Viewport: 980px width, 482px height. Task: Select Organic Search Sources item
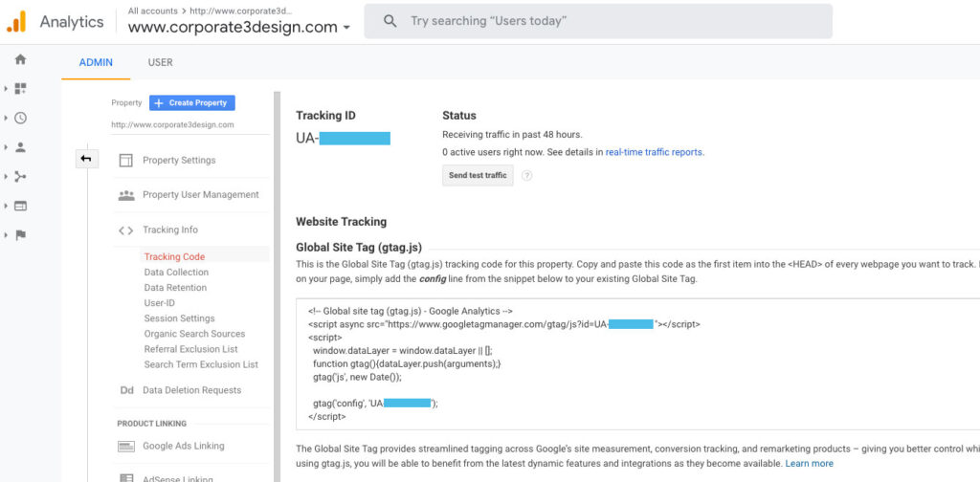click(x=194, y=334)
